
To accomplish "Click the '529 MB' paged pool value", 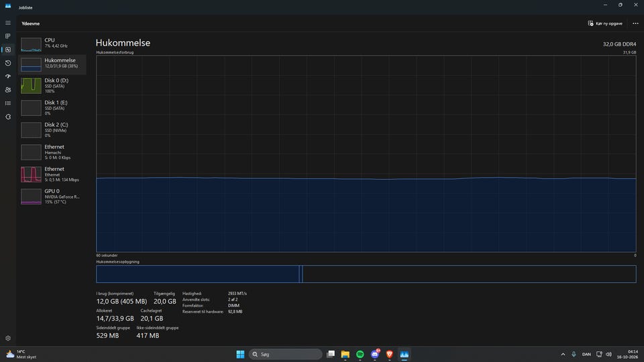I will [107, 336].
